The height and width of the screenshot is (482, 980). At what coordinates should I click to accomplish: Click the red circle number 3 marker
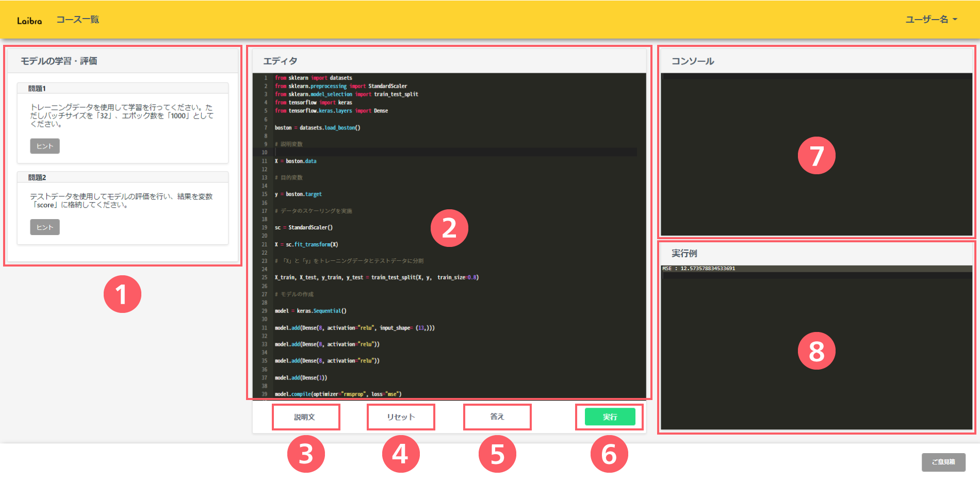click(x=306, y=454)
